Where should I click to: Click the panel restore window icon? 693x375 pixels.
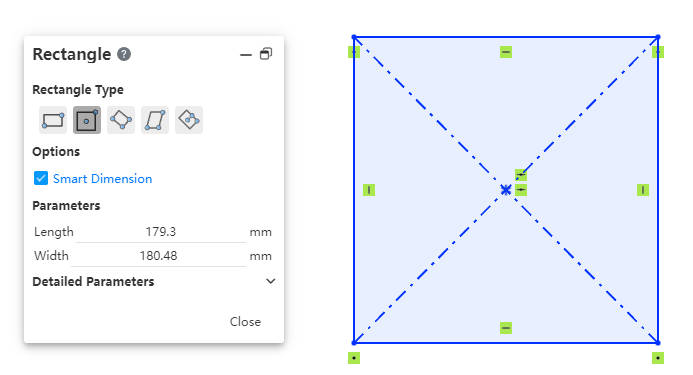[x=266, y=54]
